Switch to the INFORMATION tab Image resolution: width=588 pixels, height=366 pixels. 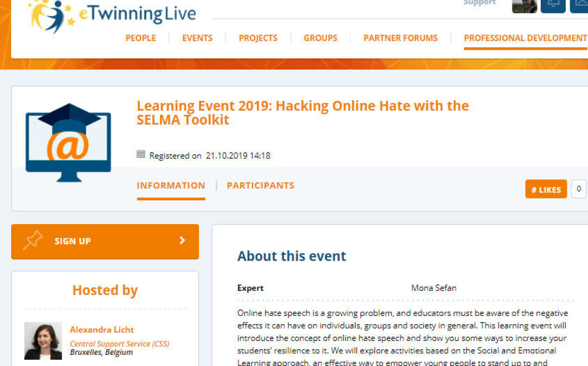click(x=171, y=185)
